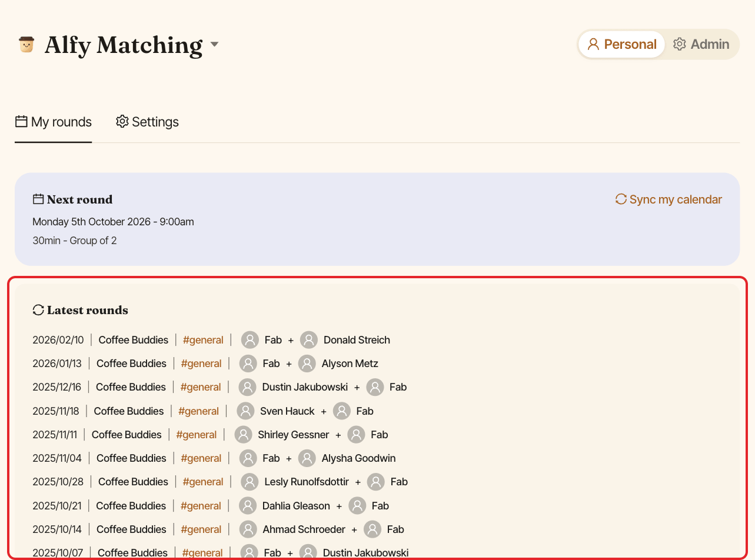Image resolution: width=755 pixels, height=560 pixels.
Task: Select the name Sven Hauck
Action: pyautogui.click(x=287, y=411)
